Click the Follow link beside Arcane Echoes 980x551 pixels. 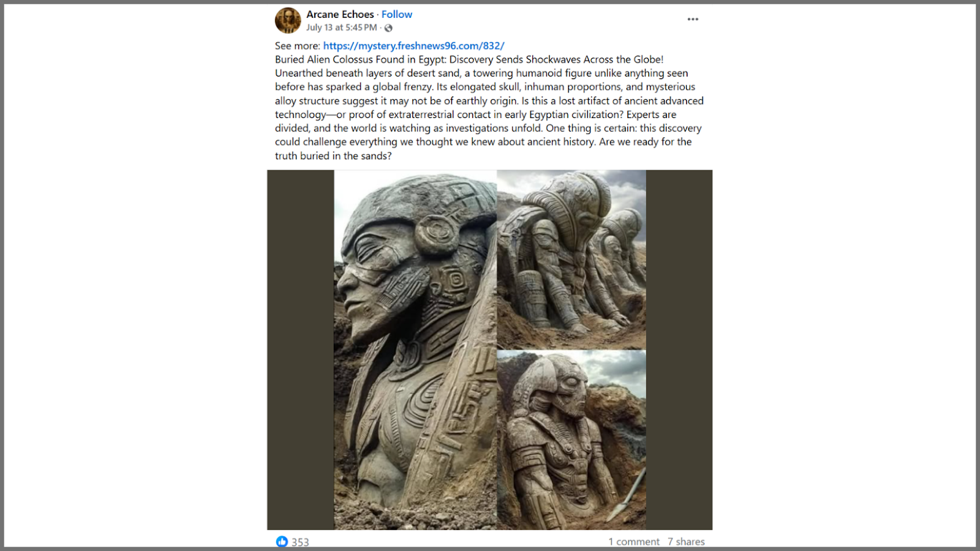[397, 14]
